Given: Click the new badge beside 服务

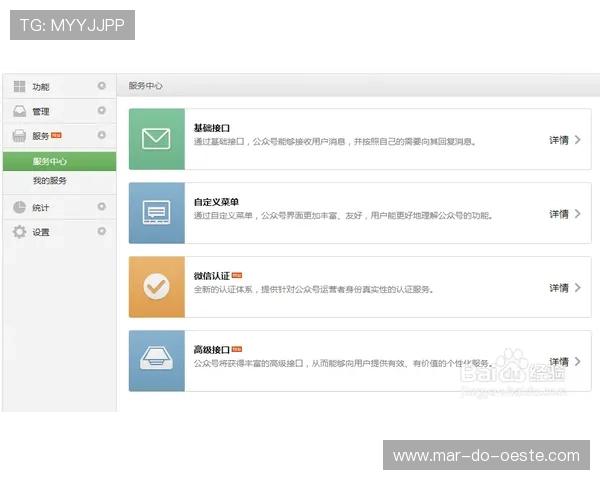Looking at the screenshot, I should (x=56, y=135).
